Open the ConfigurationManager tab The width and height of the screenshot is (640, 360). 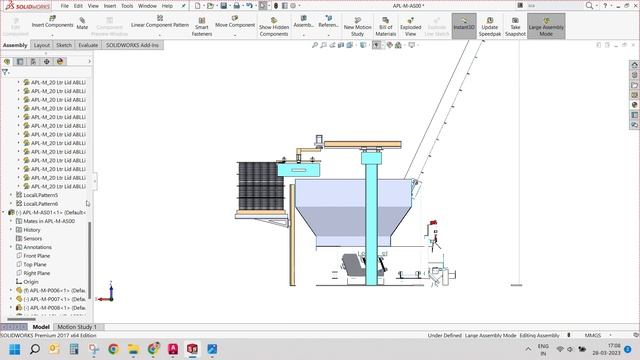click(33, 61)
